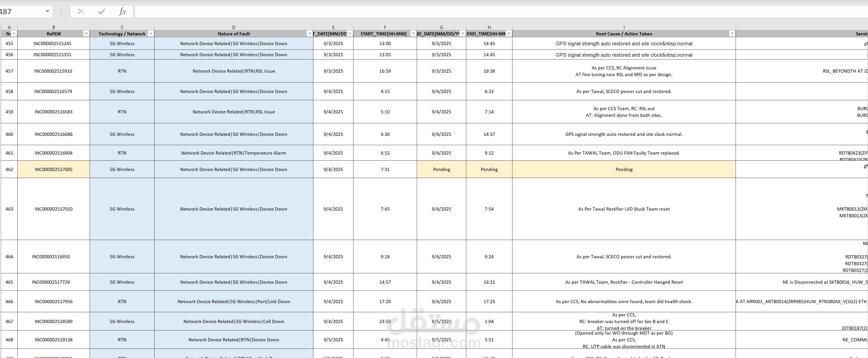Click the Enter checkmark icon in formula bar
Image resolution: width=868 pixels, height=358 pixels.
pyautogui.click(x=101, y=12)
